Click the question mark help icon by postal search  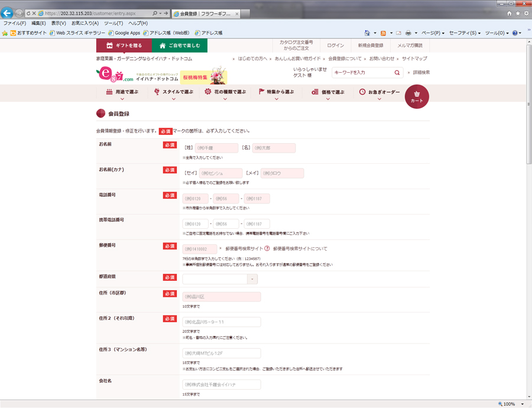click(x=267, y=249)
